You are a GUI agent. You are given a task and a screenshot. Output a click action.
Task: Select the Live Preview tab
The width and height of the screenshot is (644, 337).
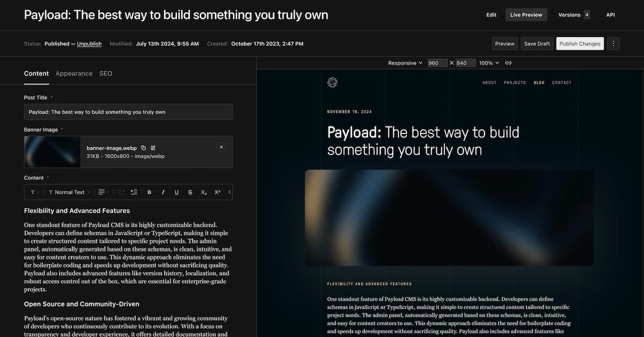pos(526,14)
